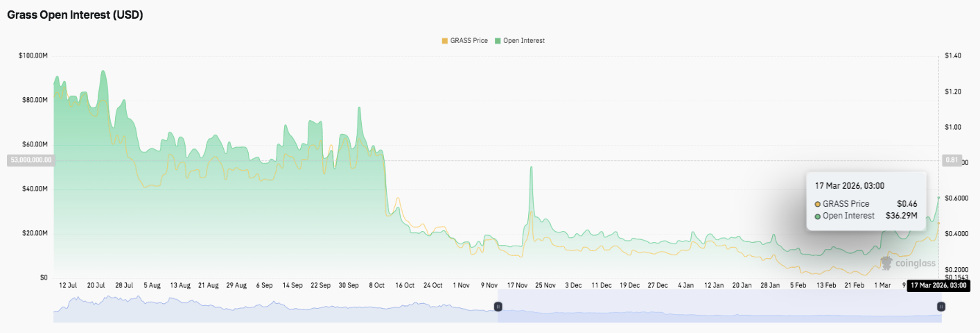Click the $36.29M value in tooltip
This screenshot has height=333, width=980.
tap(901, 216)
